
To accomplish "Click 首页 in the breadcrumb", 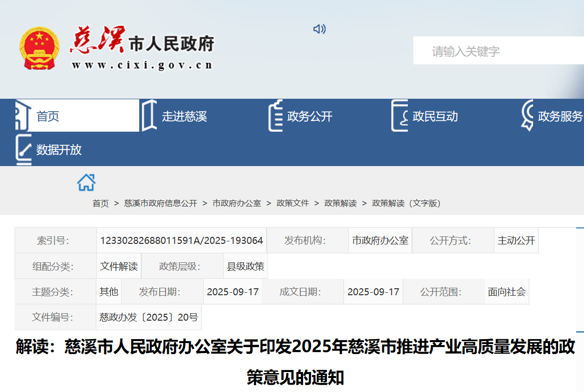I will [100, 203].
